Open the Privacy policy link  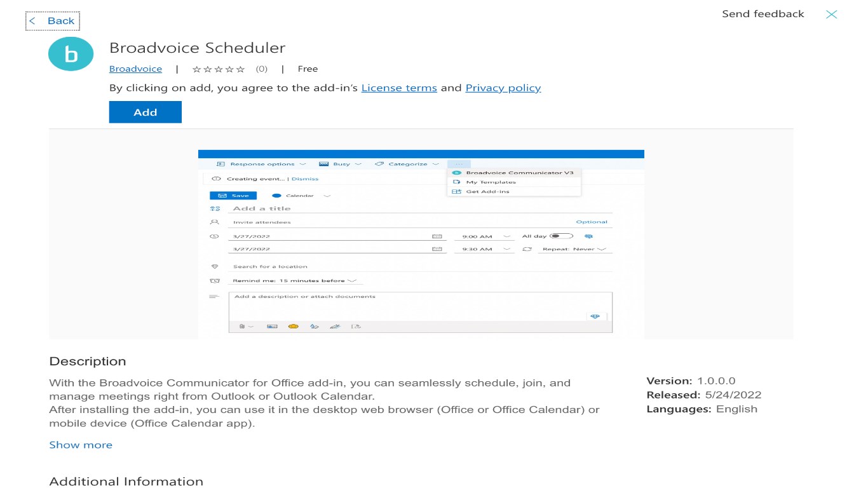point(503,88)
